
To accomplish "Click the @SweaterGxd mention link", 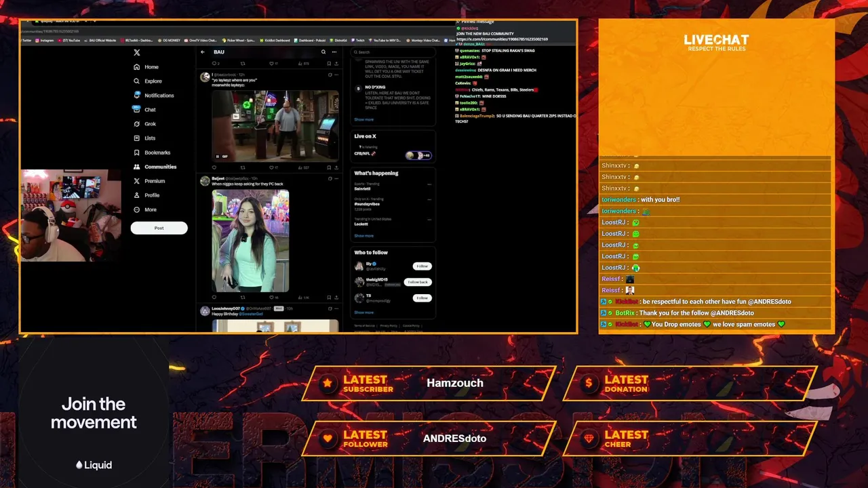I will [250, 314].
